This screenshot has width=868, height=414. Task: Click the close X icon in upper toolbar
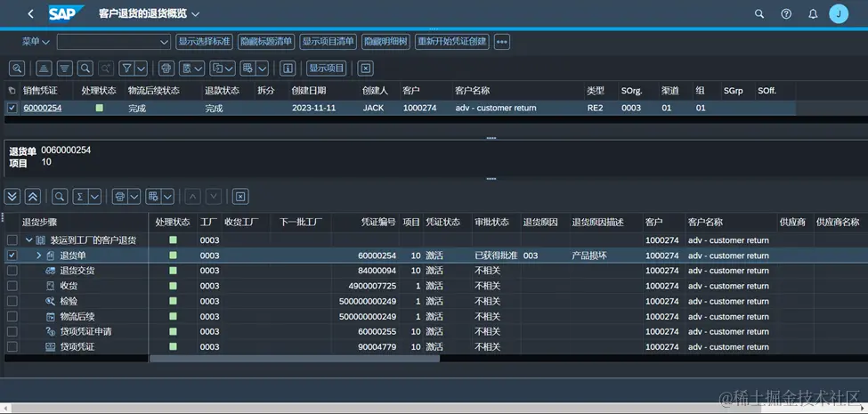coord(365,68)
